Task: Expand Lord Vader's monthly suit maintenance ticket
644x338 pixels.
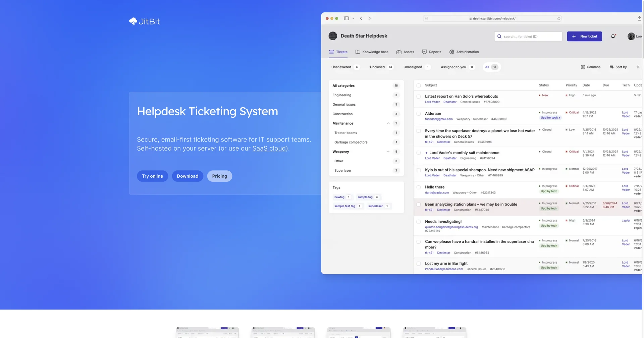Action: click(x=426, y=153)
